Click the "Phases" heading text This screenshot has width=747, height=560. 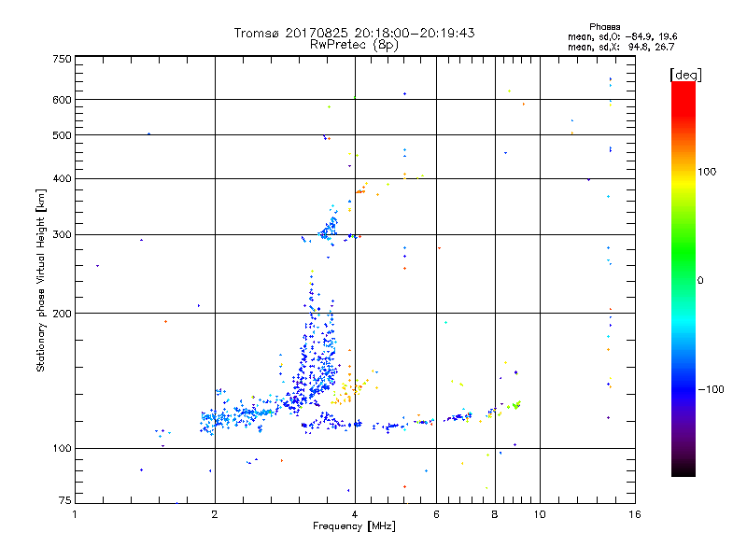[x=604, y=27]
